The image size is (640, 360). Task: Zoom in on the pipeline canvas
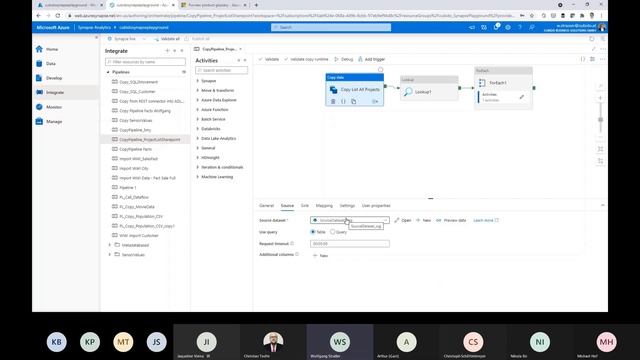[x=600, y=98]
